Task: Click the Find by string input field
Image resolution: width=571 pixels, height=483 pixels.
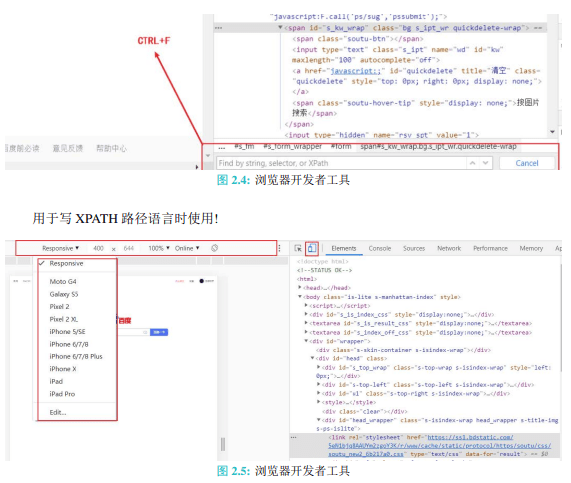Action: (341, 163)
